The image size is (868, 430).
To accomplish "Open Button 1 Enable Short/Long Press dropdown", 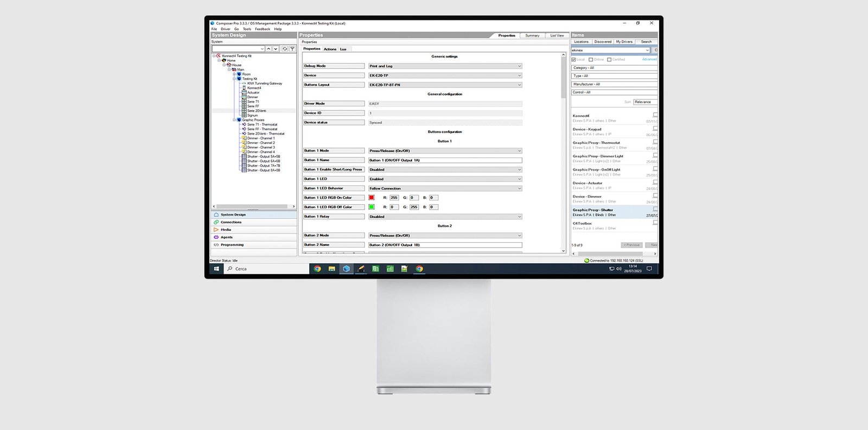I will (445, 169).
